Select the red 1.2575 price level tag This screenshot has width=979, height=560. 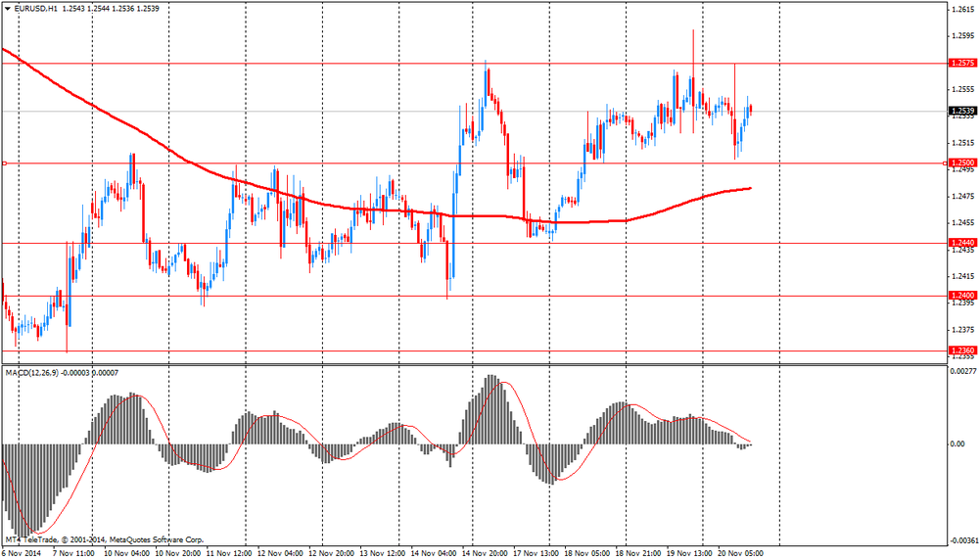pyautogui.click(x=962, y=63)
